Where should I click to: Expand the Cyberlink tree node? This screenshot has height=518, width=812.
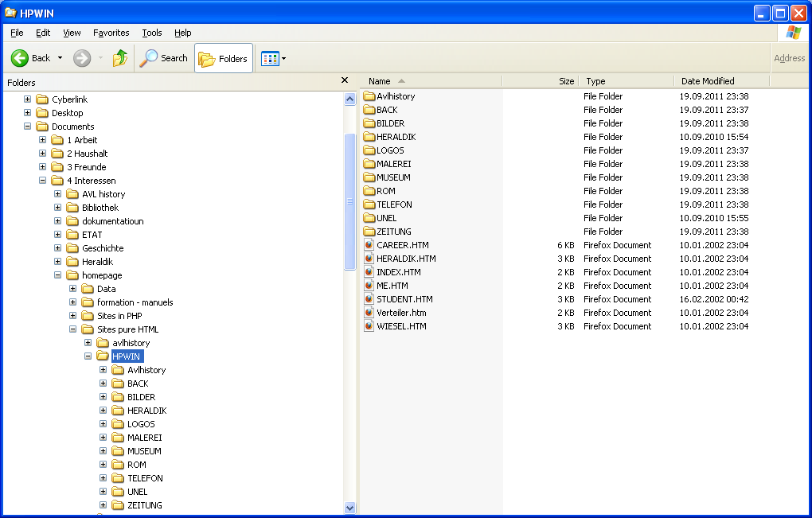28,99
